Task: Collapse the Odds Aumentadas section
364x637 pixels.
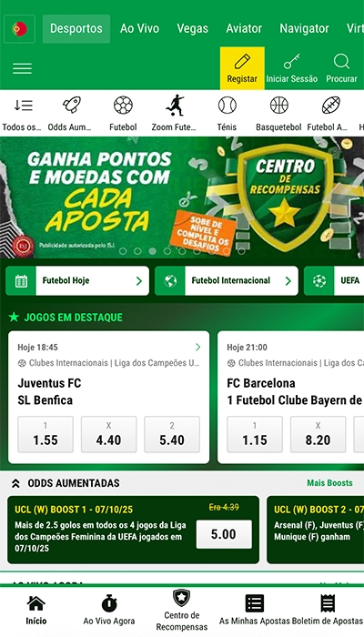Action: point(15,483)
